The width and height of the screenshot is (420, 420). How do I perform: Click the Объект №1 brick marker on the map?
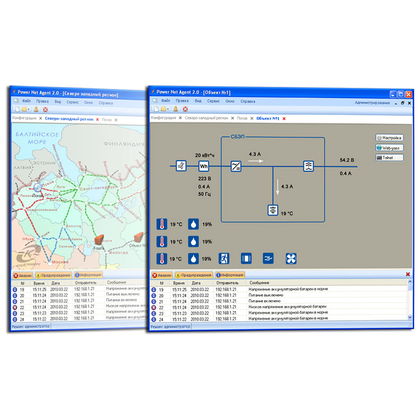click(139, 237)
